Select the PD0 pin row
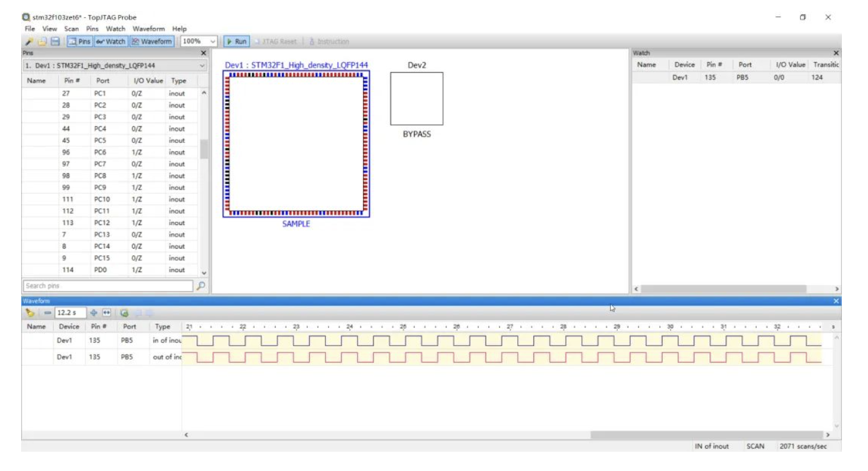Viewport: 868px width, 471px height. tap(111, 270)
